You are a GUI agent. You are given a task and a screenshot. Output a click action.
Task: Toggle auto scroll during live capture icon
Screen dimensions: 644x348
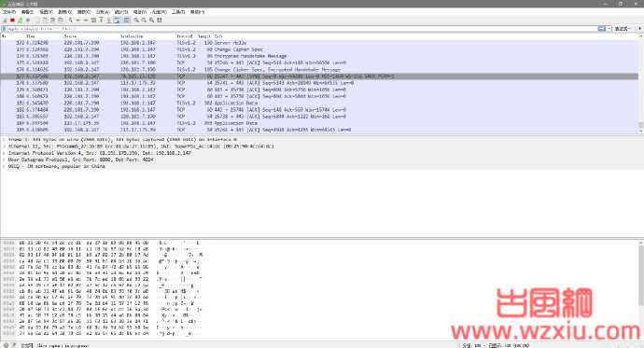pyautogui.click(x=117, y=21)
